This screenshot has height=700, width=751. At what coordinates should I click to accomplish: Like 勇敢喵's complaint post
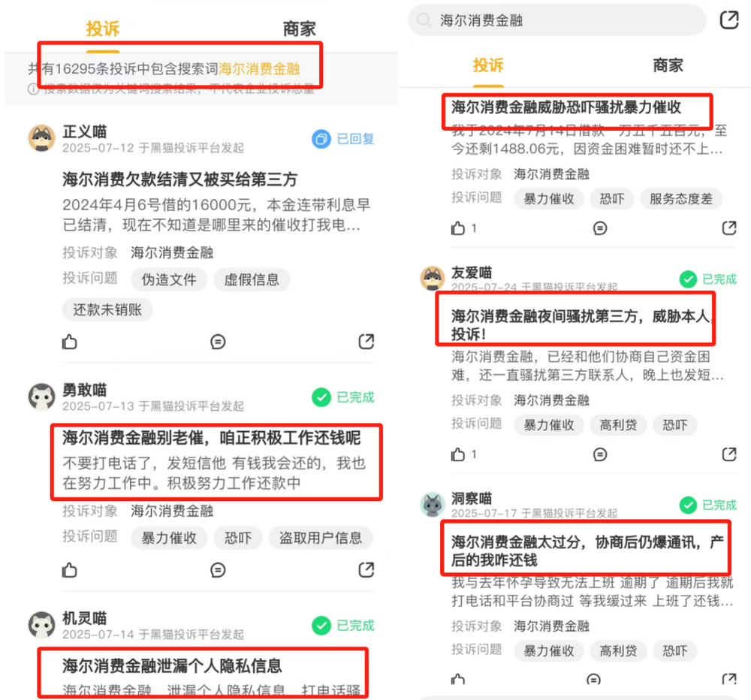tap(69, 569)
